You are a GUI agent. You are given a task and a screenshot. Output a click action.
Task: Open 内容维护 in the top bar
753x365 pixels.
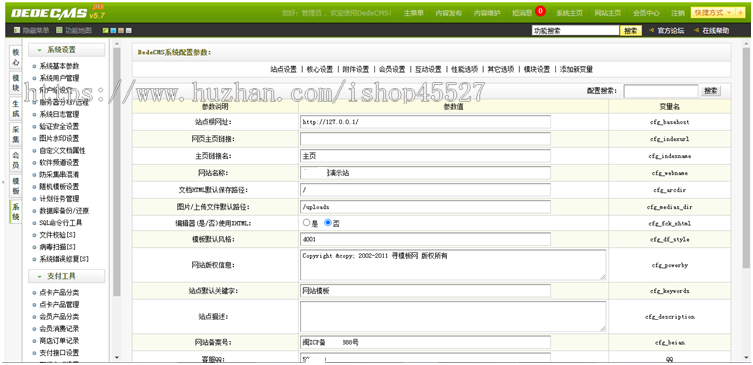click(487, 13)
